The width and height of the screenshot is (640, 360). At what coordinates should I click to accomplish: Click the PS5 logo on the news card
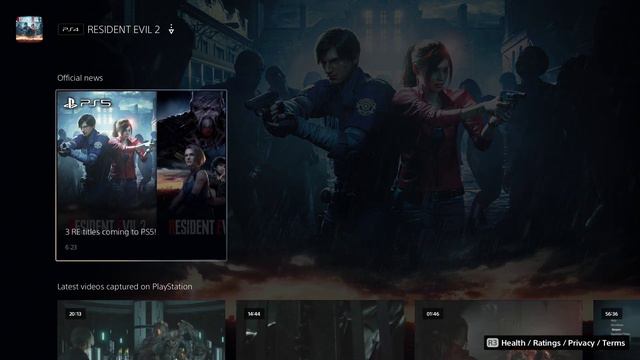(87, 104)
